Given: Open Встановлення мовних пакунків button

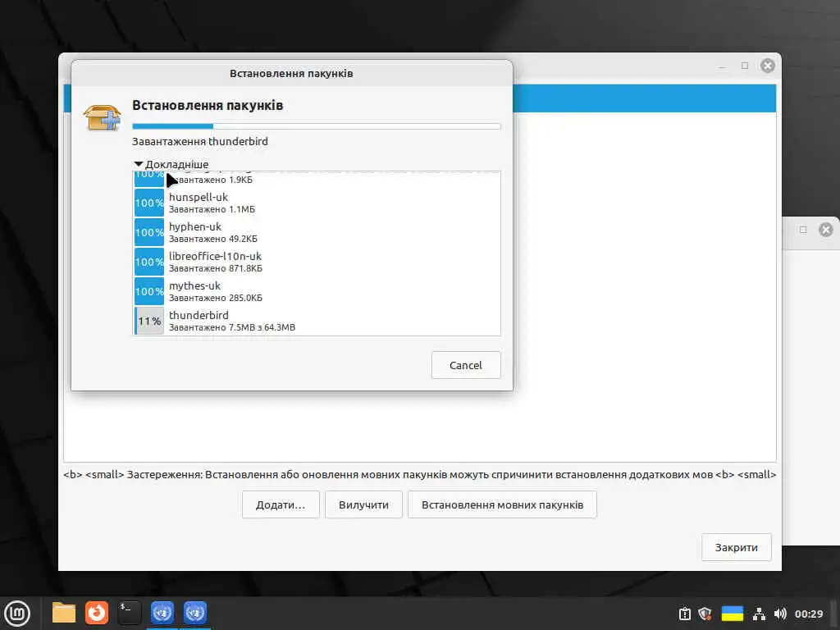Looking at the screenshot, I should tap(502, 504).
